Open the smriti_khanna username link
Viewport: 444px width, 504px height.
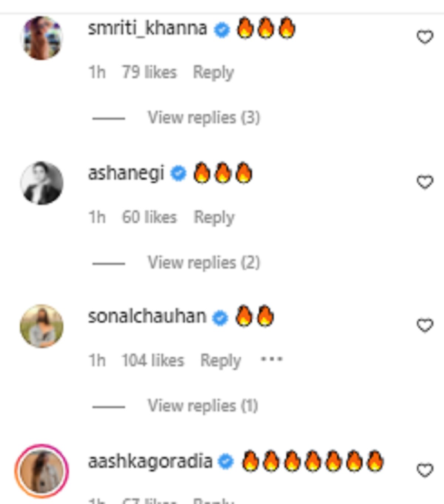tap(147, 29)
